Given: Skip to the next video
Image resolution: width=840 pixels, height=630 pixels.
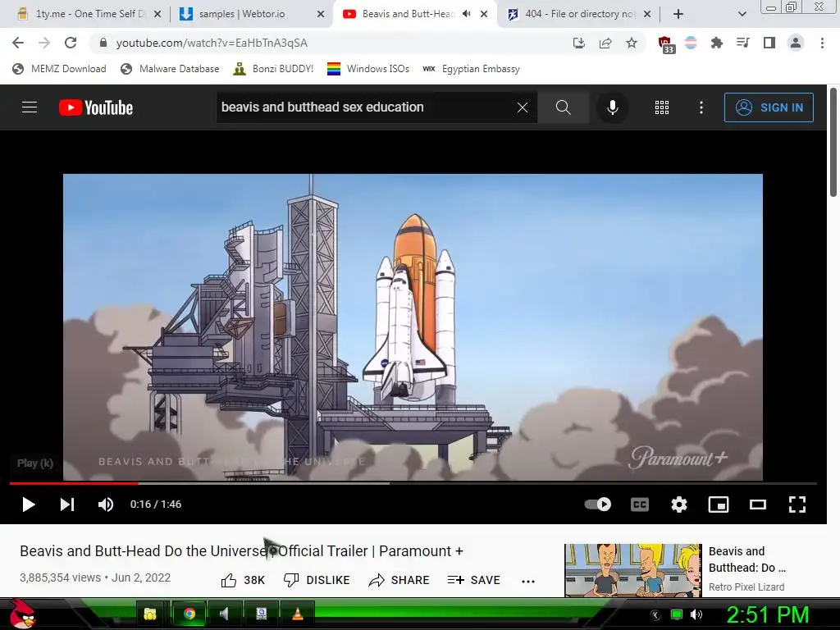Looking at the screenshot, I should pos(67,504).
